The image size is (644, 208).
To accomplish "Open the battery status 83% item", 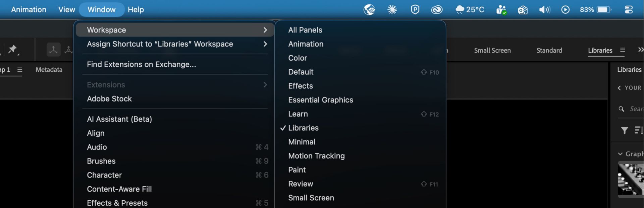I will pyautogui.click(x=595, y=10).
